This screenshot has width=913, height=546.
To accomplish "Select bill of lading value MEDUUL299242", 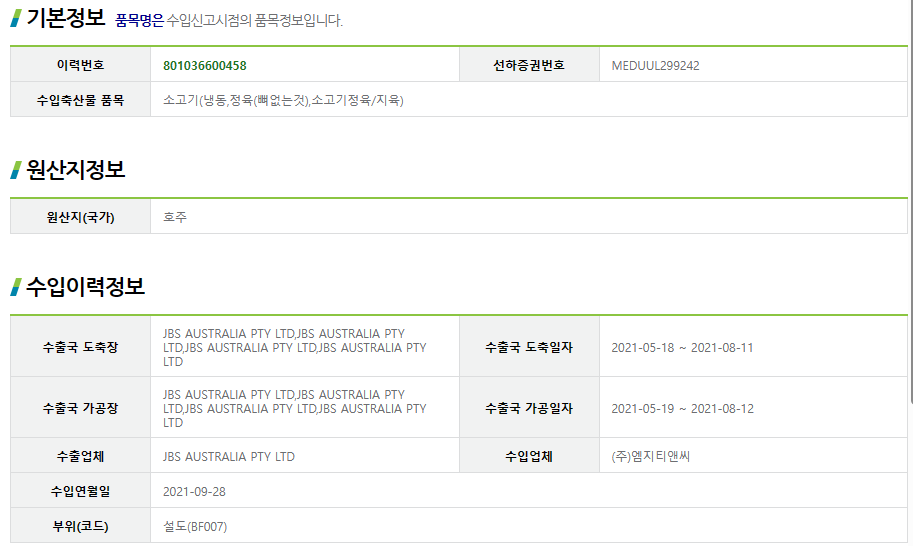I will coord(655,66).
